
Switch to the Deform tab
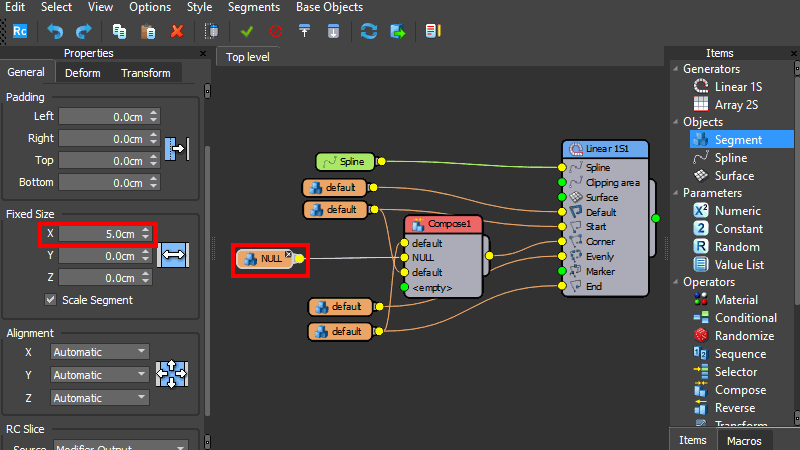click(x=83, y=73)
